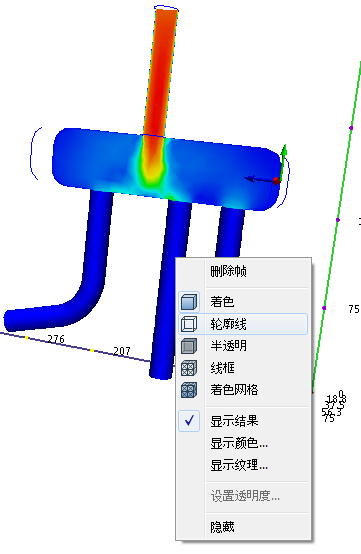
Task: Click the red origin point of triad
Action: (276, 181)
